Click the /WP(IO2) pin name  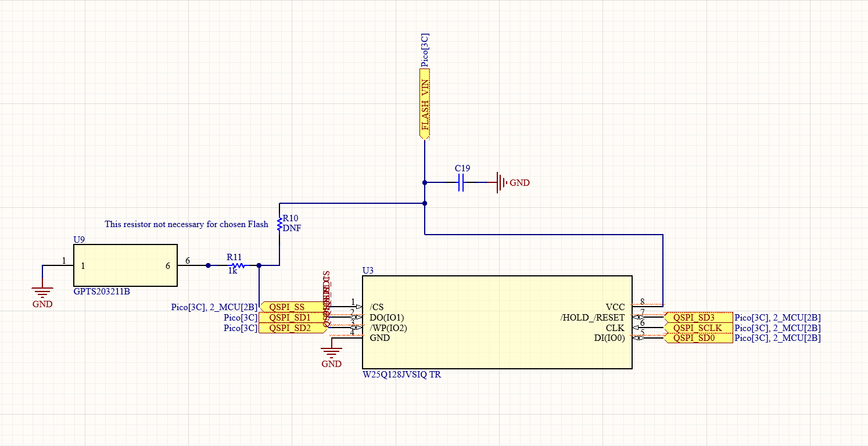(x=388, y=328)
